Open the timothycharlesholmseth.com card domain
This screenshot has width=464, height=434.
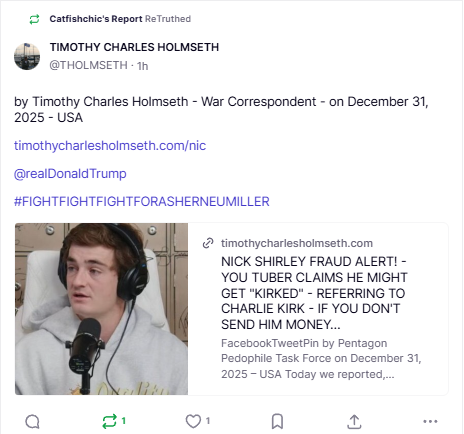[x=297, y=243]
